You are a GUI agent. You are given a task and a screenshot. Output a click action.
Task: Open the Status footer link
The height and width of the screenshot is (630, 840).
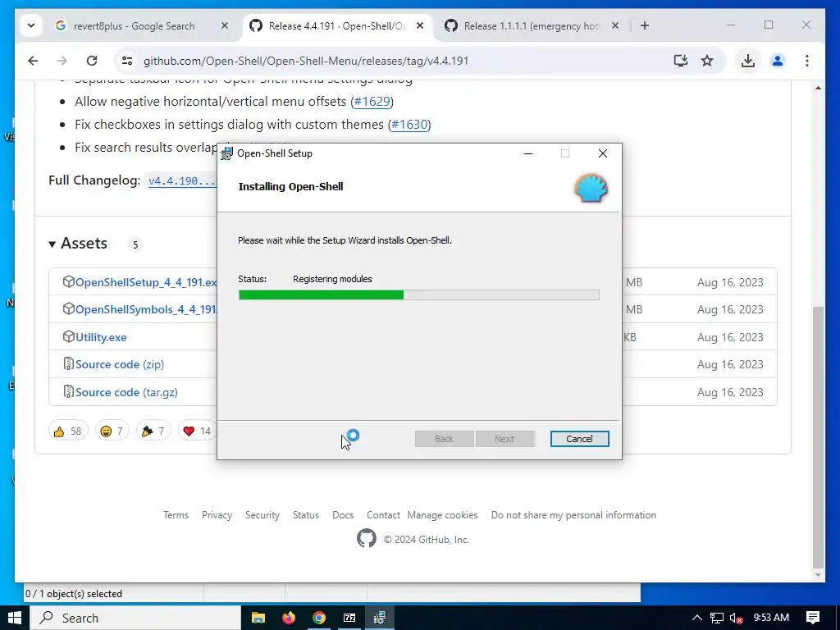point(306,515)
